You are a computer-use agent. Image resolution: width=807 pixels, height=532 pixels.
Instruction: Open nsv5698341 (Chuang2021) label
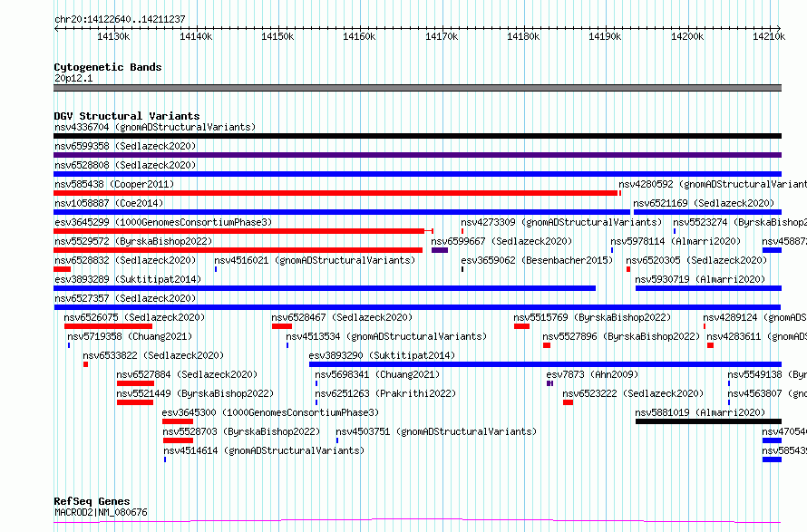tap(378, 374)
